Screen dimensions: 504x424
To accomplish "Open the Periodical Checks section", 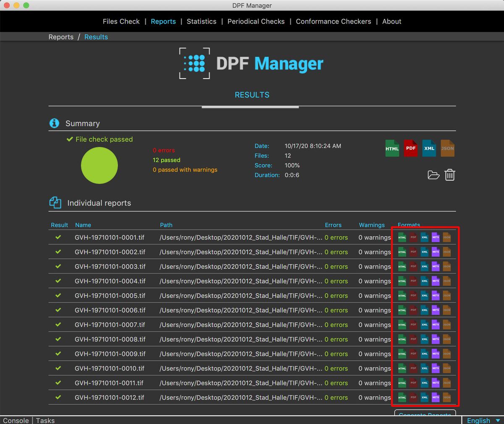I will coord(256,21).
